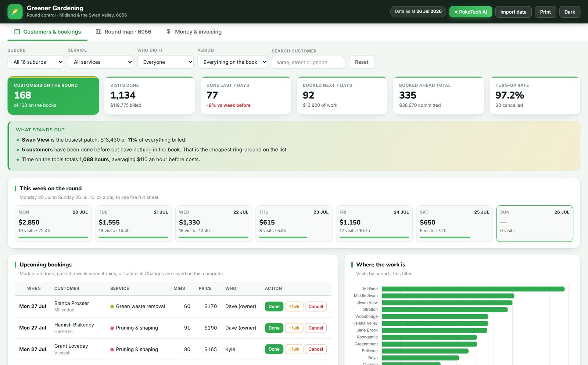This screenshot has height=365, width=588.
Task: Cancel Bianca Prosser booking
Action: tap(316, 306)
